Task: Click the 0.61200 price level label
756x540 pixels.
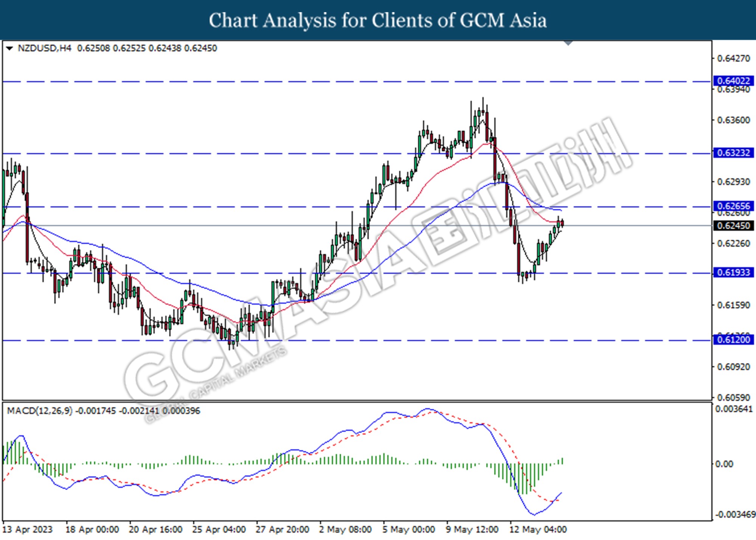Action: (x=733, y=340)
